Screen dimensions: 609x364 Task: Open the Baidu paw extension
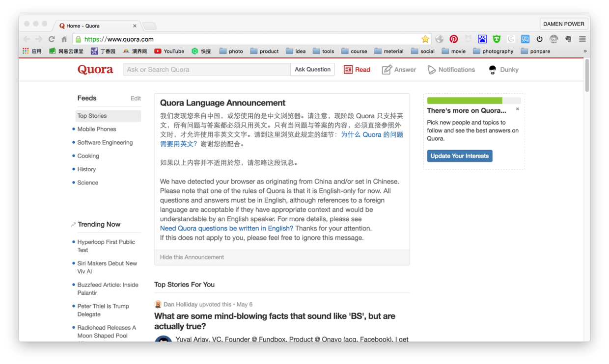(x=482, y=39)
